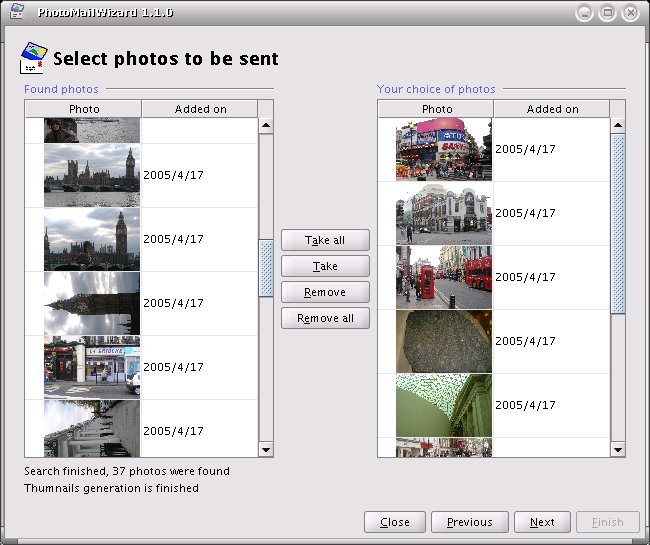Click the down arrow of Your choice scrollbar
The height and width of the screenshot is (545, 650).
click(x=618, y=449)
